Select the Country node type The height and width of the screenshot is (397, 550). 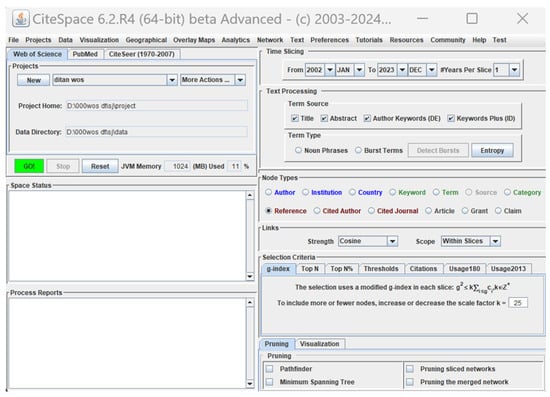coord(352,192)
